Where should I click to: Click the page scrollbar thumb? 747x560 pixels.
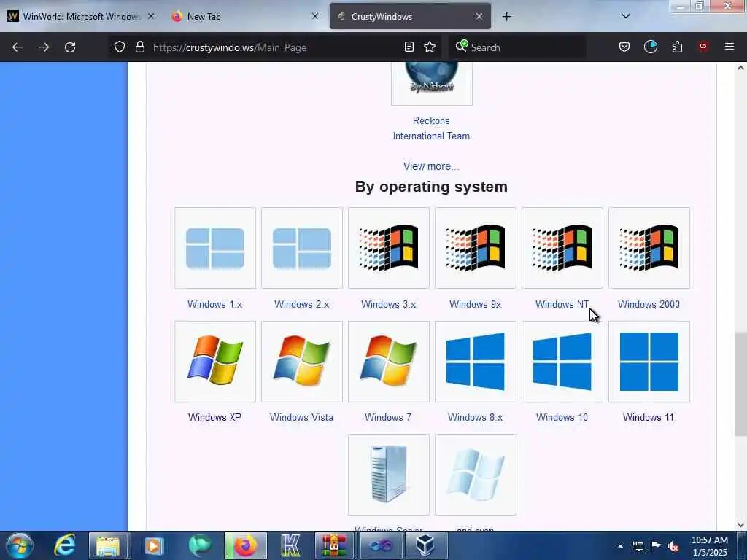[740, 384]
